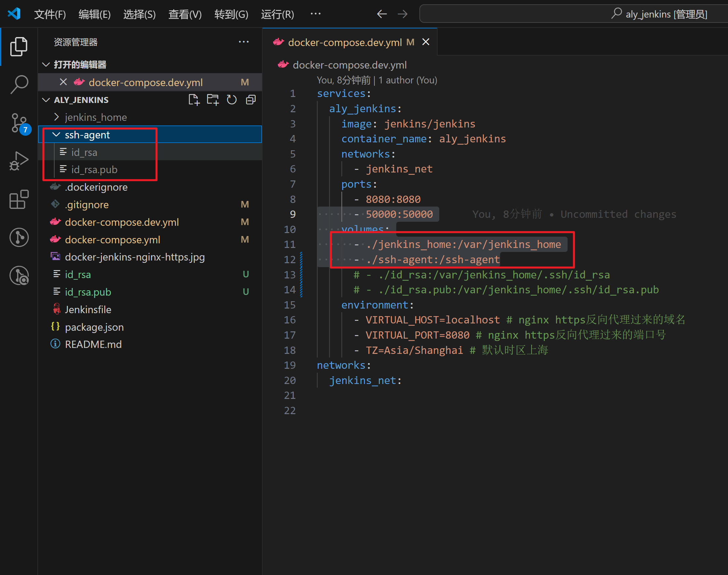Show more menu items via ellipsis
Screen dimensions: 728x575
point(316,14)
